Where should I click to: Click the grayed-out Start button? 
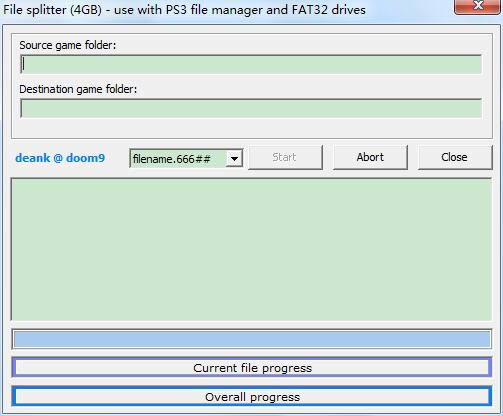pyautogui.click(x=285, y=157)
